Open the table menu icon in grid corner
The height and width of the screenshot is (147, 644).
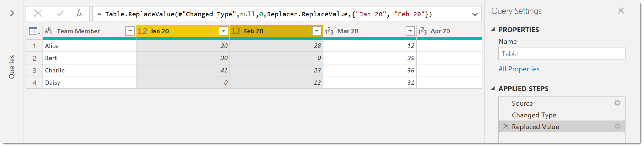(34, 31)
